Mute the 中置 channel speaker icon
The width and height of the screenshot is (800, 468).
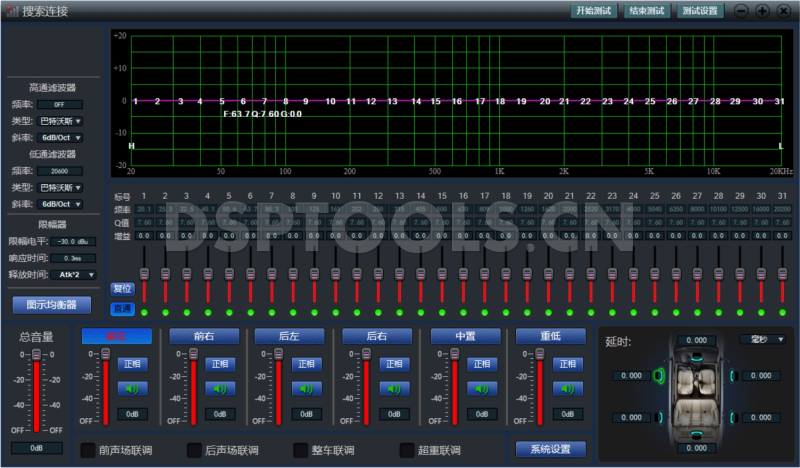[x=482, y=389]
